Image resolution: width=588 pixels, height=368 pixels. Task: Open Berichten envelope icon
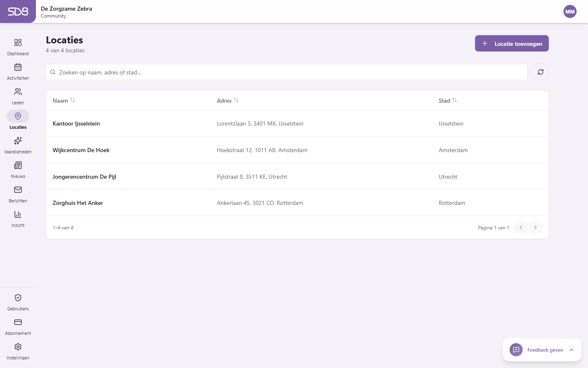click(18, 190)
